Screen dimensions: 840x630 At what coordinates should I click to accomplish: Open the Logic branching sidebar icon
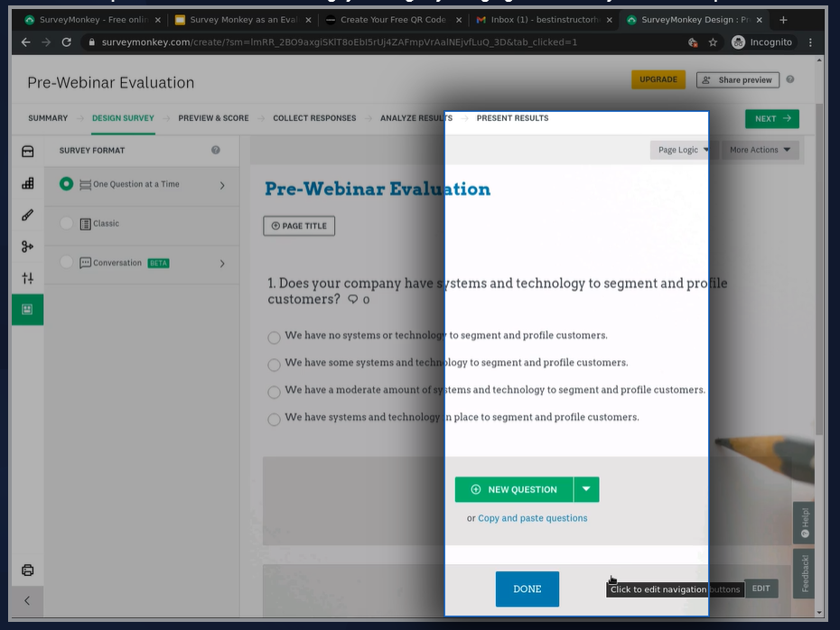point(27,246)
